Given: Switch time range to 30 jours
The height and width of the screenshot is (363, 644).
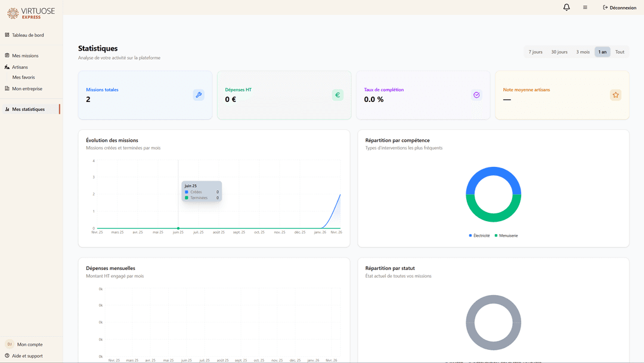Looking at the screenshot, I should click(559, 52).
